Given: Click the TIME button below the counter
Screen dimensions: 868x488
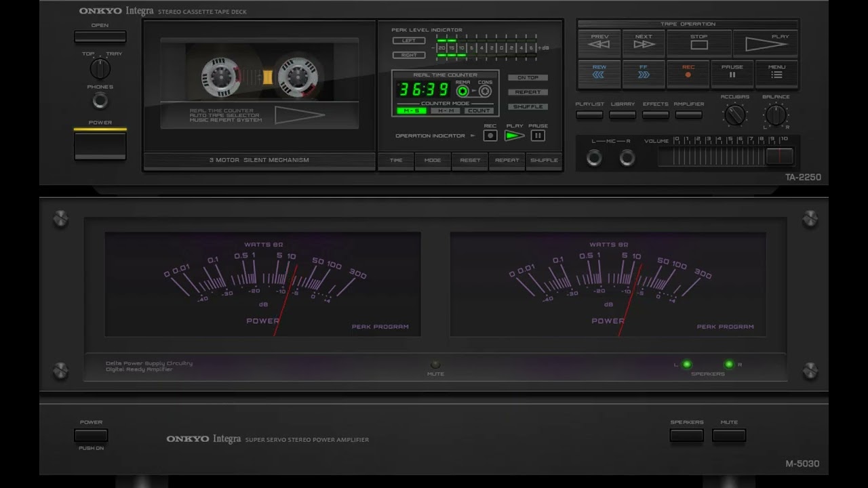Looking at the screenshot, I should point(396,161).
